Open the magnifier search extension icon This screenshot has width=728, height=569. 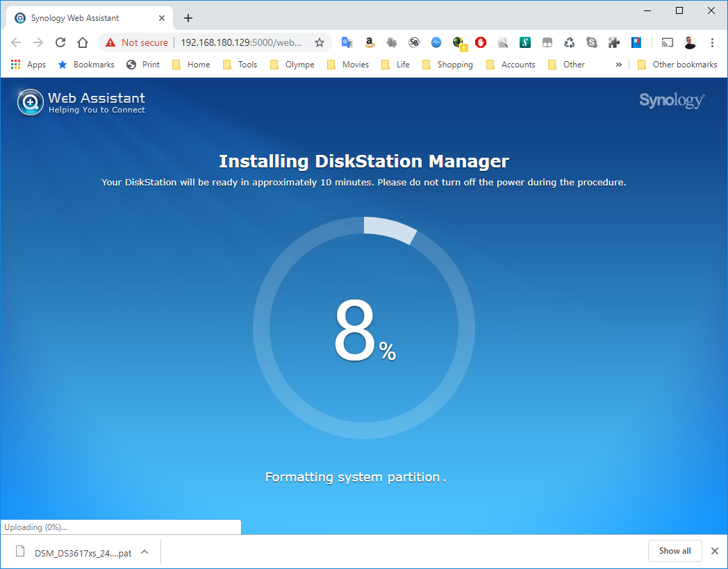(503, 43)
